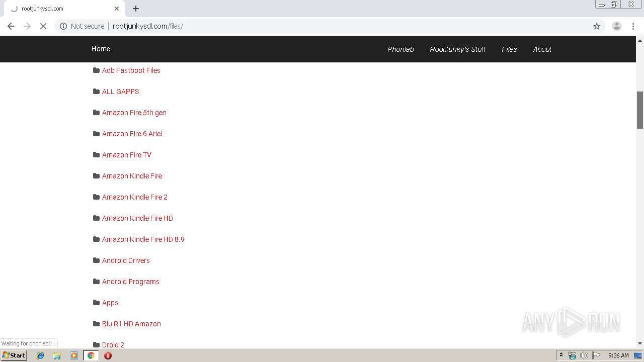644x362 pixels.
Task: Show hidden tray icons arrow
Action: click(561, 355)
